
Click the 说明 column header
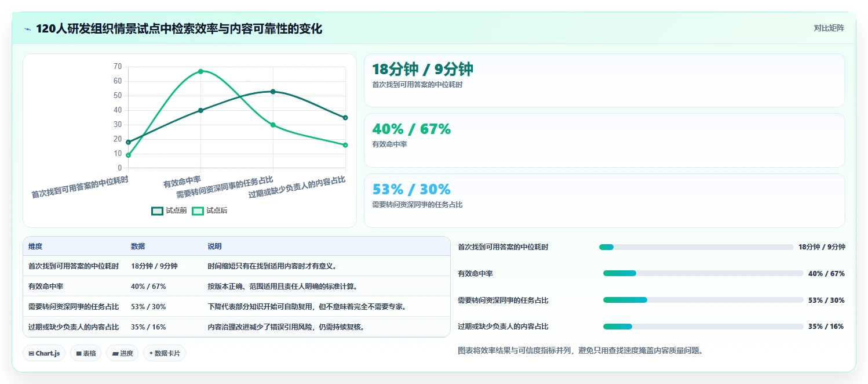coord(214,247)
